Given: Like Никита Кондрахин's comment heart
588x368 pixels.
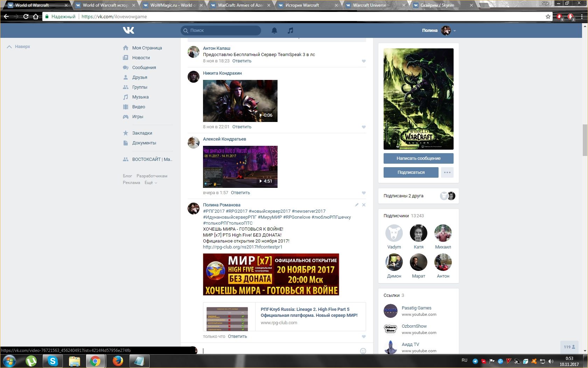Looking at the screenshot, I should (x=364, y=127).
